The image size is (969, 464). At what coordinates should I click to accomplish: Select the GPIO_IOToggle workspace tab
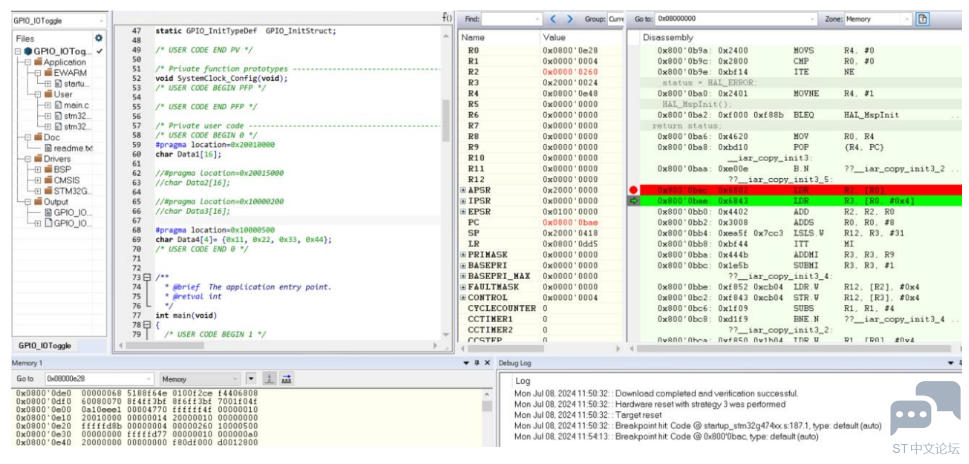[x=44, y=345]
